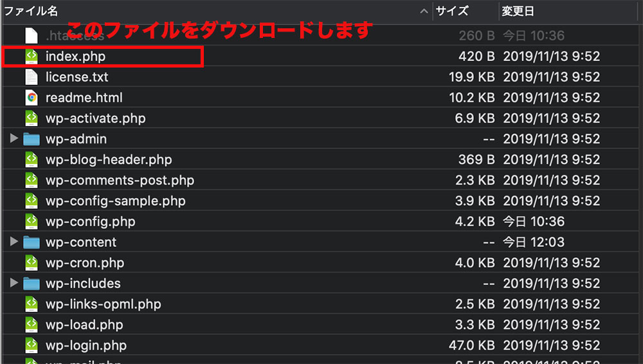Sort by 変更日 column header
643x364 pixels.
(x=518, y=11)
